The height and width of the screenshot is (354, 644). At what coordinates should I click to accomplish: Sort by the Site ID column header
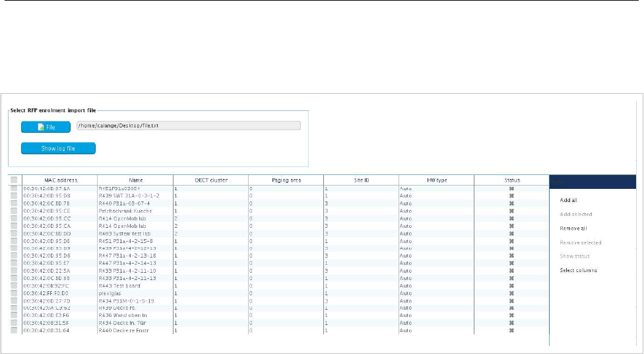click(362, 180)
